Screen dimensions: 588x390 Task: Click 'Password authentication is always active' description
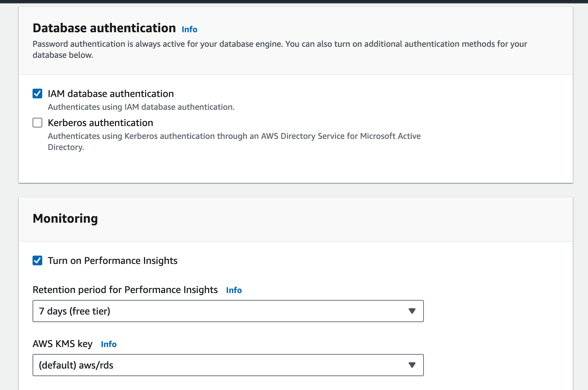280,50
